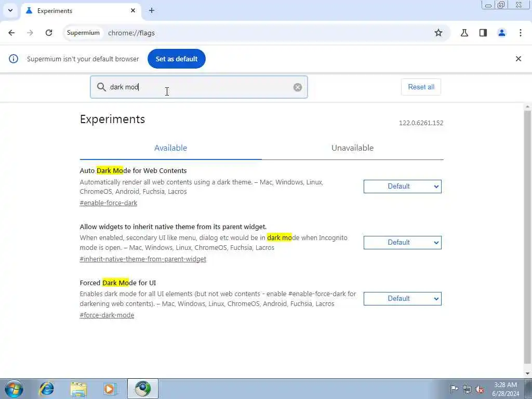Click the forward navigation arrow
Viewport: 532px width, 399px height.
30,33
